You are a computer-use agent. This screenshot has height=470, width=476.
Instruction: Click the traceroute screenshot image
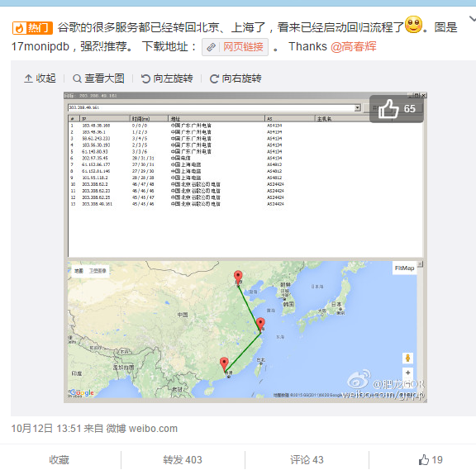pos(245,247)
